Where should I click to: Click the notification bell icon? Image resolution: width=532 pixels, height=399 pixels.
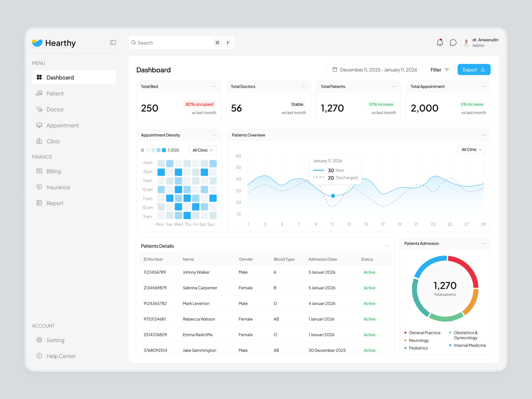click(440, 42)
